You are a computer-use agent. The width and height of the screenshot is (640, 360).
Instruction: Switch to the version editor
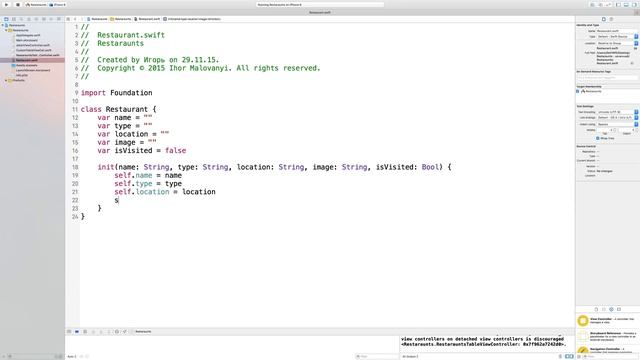(608, 4)
